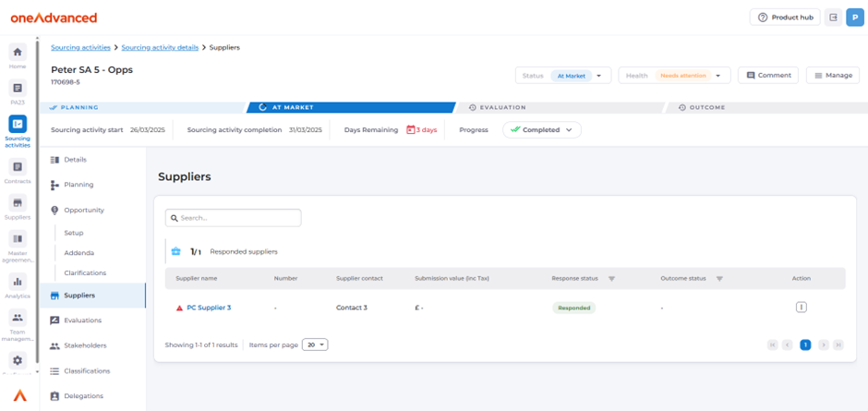868x411 pixels.
Task: Select the Sourcing activities sidebar icon
Action: pos(18,124)
